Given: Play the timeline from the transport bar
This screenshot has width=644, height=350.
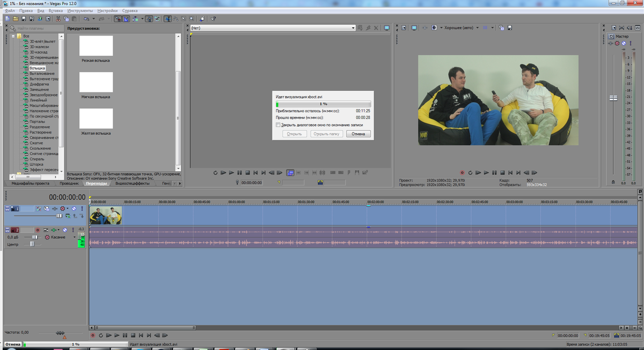Looking at the screenshot, I should tap(116, 335).
